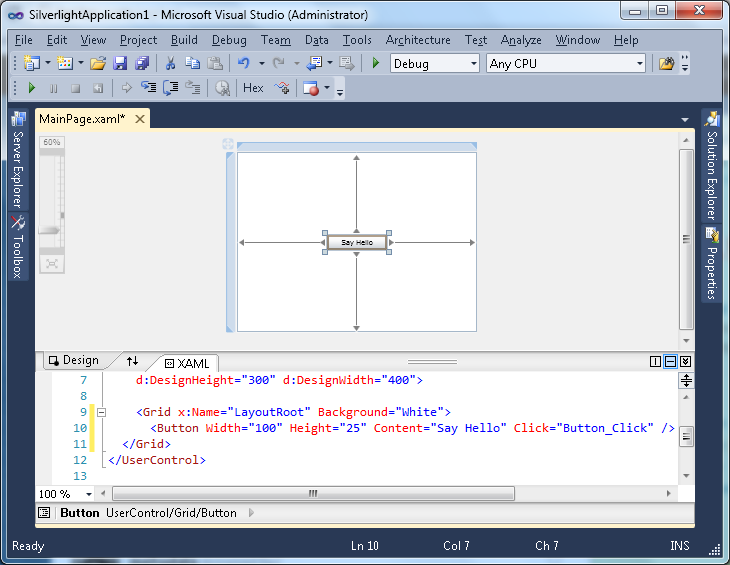Click the Save All toolbar icon
Image resolution: width=730 pixels, height=565 pixels.
coord(142,63)
